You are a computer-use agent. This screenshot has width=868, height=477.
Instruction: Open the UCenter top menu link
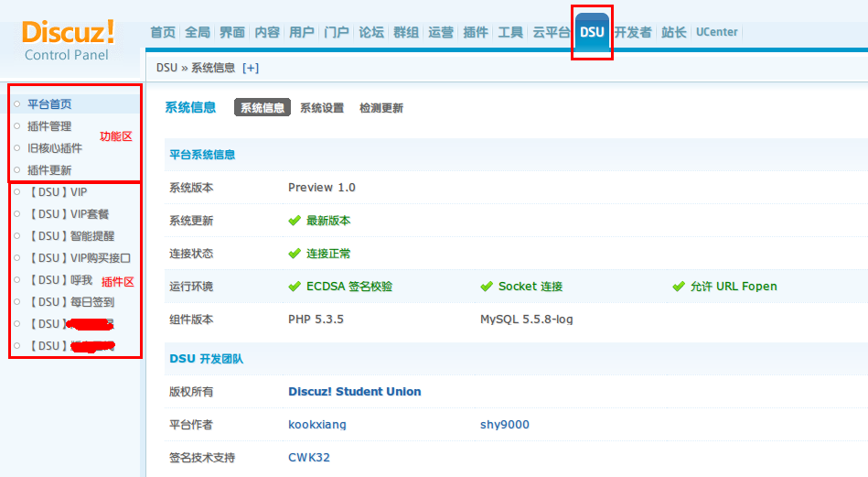(x=717, y=32)
